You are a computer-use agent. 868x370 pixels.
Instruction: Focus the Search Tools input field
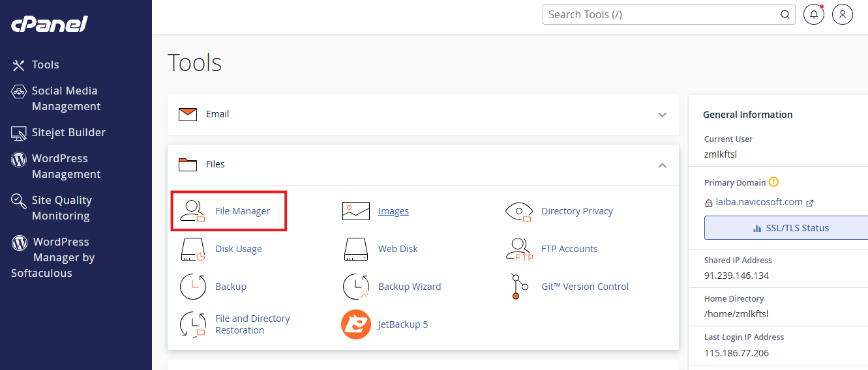click(662, 14)
